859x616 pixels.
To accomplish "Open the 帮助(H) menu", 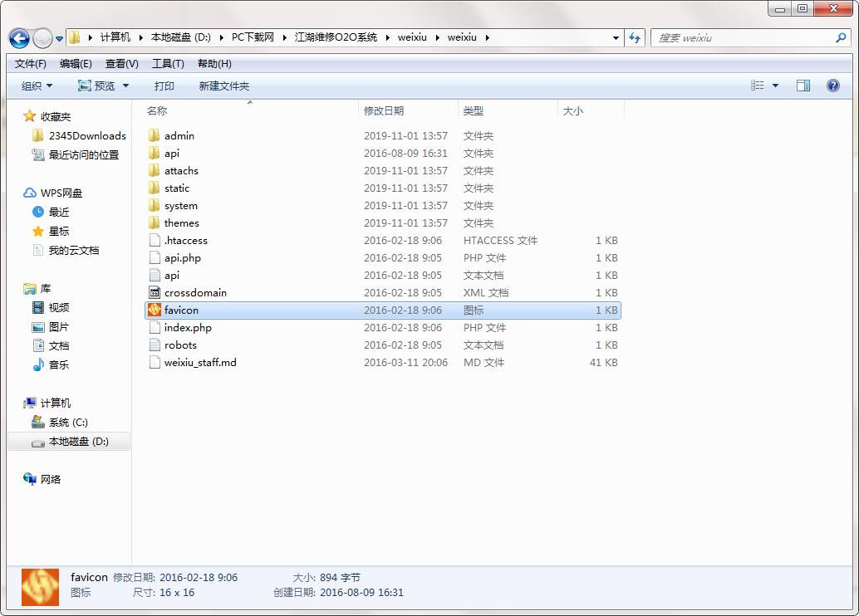I will (x=214, y=64).
